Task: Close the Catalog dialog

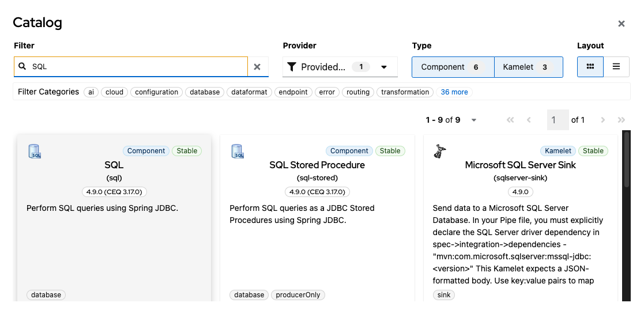Action: point(622,24)
